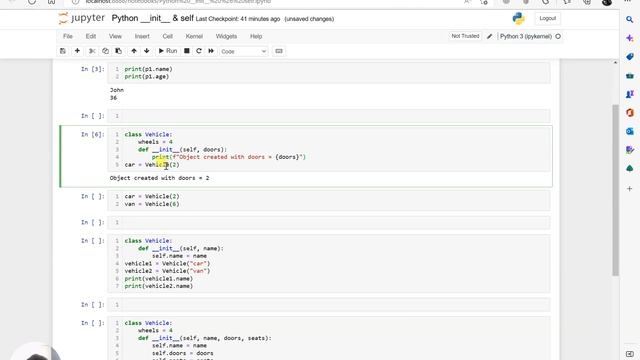Click the cell with print(p1.name)
Image resolution: width=640 pixels, height=360 pixels.
click(329, 73)
